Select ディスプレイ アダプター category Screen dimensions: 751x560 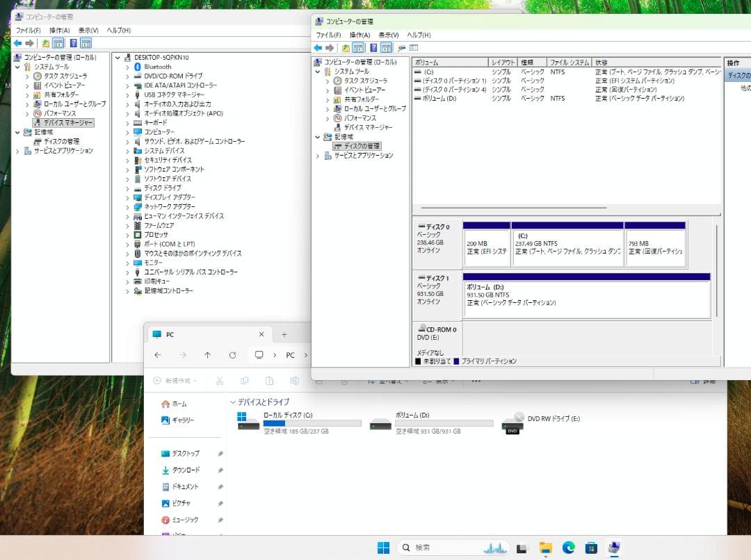pos(170,197)
